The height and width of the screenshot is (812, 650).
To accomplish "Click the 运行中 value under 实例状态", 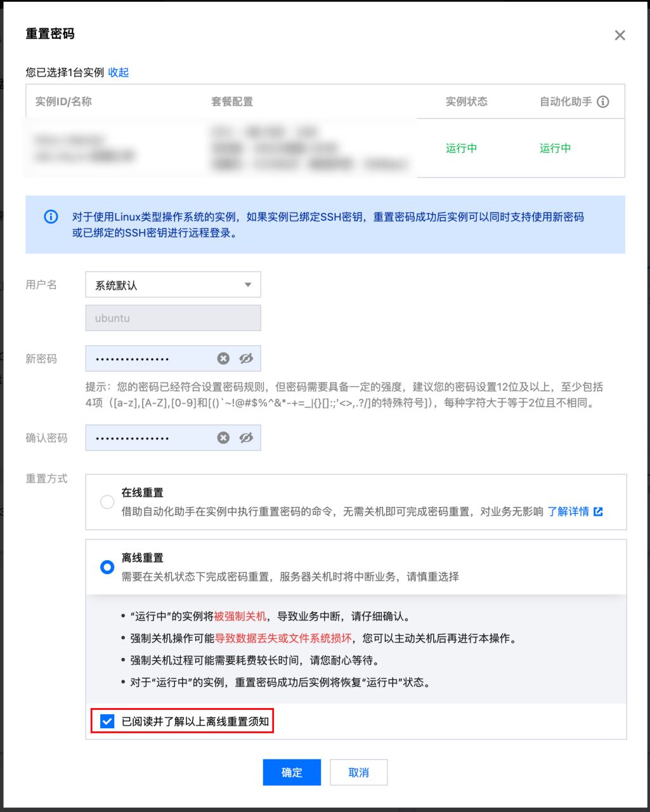I will [x=461, y=148].
